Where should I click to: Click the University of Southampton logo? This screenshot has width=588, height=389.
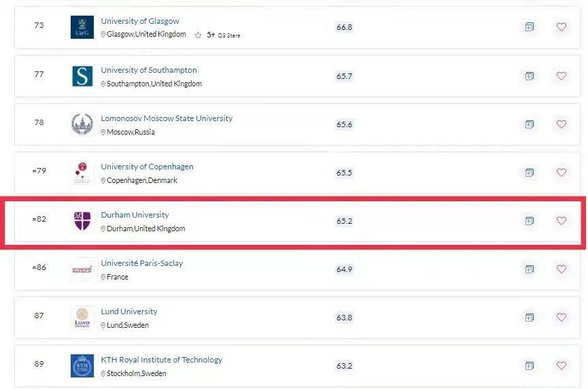(82, 76)
